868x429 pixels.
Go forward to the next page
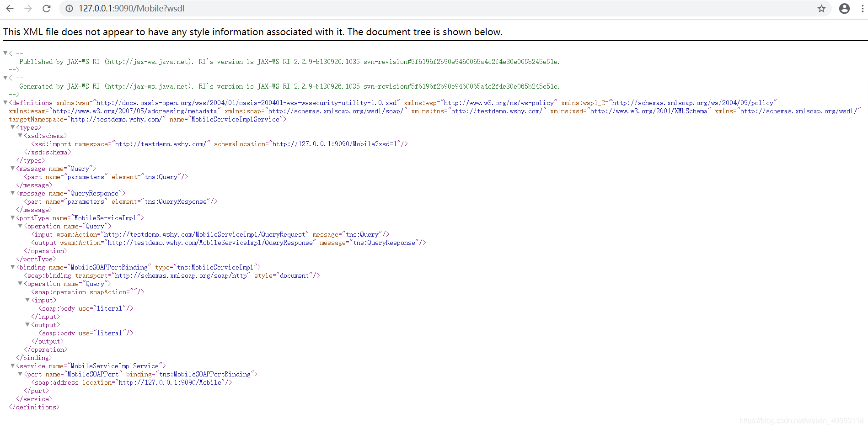click(28, 9)
